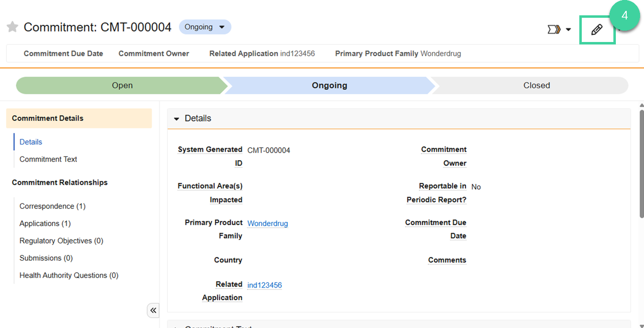Open Health Authority Questions (0) section
The image size is (644, 328).
tap(69, 275)
